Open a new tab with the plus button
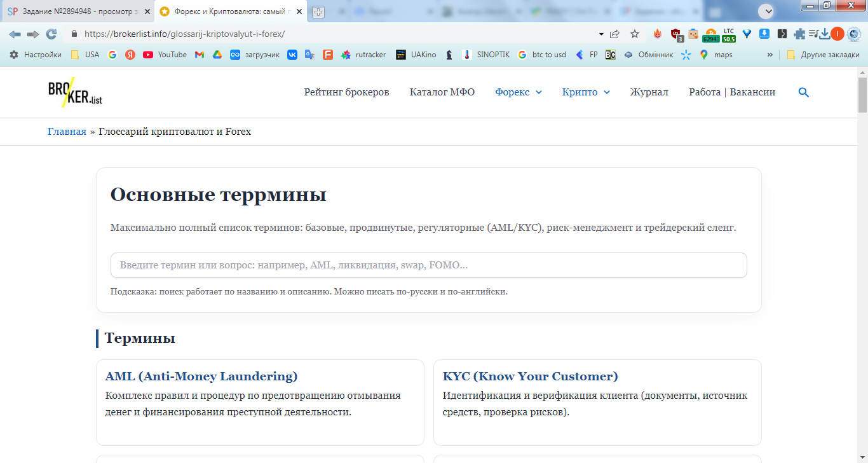The image size is (868, 463). click(318, 11)
